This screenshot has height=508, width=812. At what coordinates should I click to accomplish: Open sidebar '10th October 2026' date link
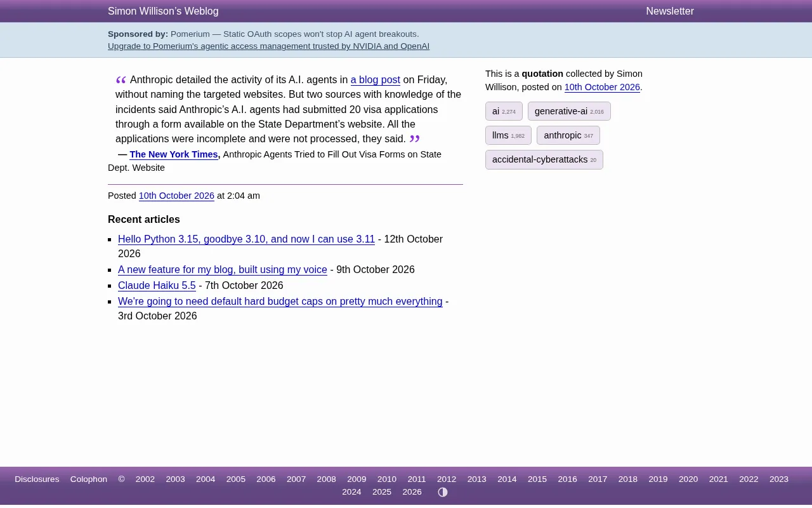pyautogui.click(x=602, y=88)
